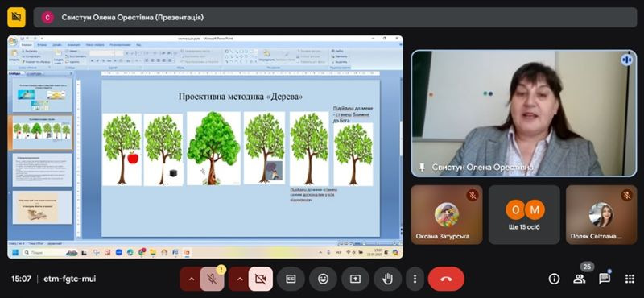The width and height of the screenshot is (644, 298).
Task: Open the 'Ще 15 осіб' participants tile
Action: (x=524, y=214)
